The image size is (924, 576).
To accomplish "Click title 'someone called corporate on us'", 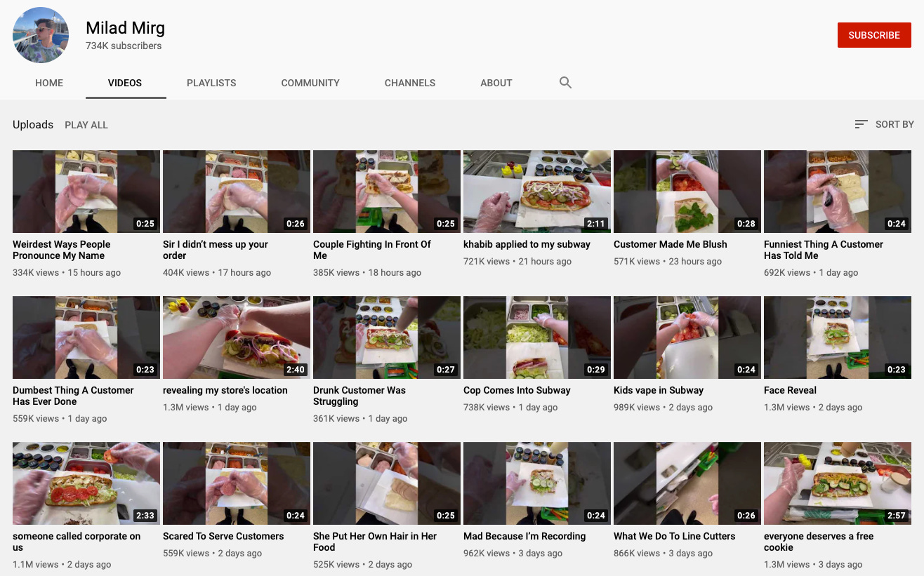I will pyautogui.click(x=77, y=542).
